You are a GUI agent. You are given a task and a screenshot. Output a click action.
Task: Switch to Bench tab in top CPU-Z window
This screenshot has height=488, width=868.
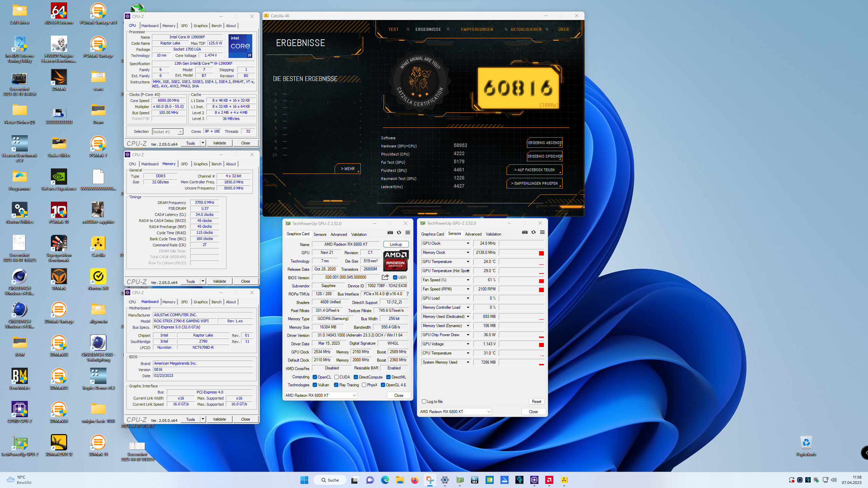click(x=216, y=26)
